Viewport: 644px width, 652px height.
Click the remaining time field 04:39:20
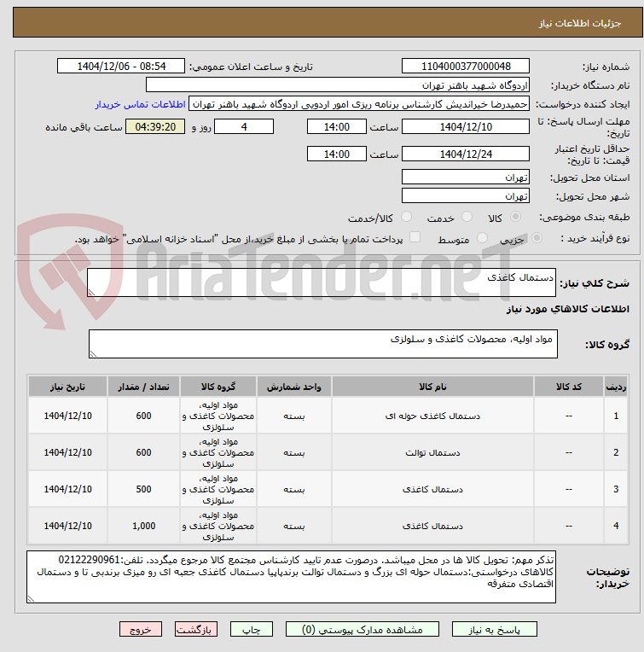[155, 127]
